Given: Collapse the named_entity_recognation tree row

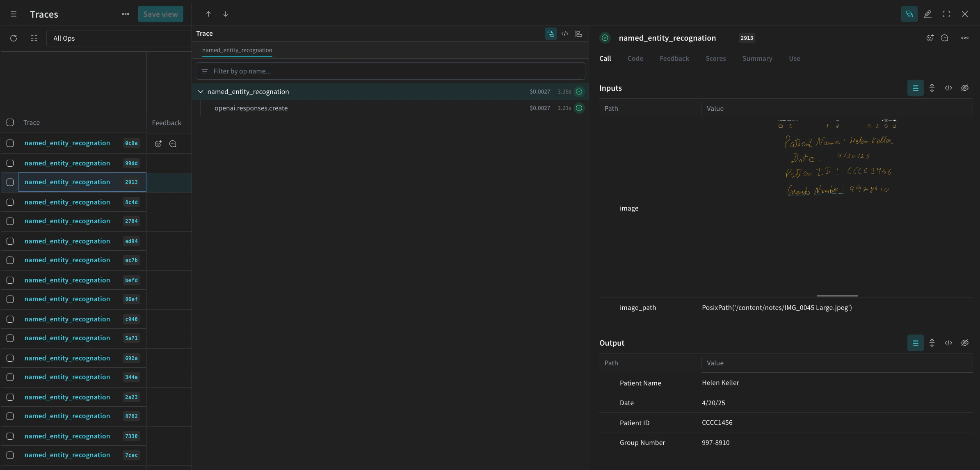Looking at the screenshot, I should click(201, 92).
